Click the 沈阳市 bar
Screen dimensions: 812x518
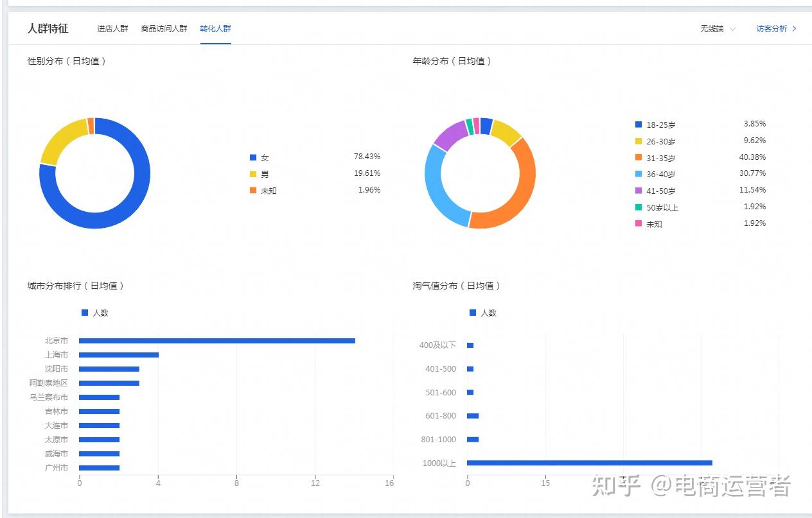[109, 369]
